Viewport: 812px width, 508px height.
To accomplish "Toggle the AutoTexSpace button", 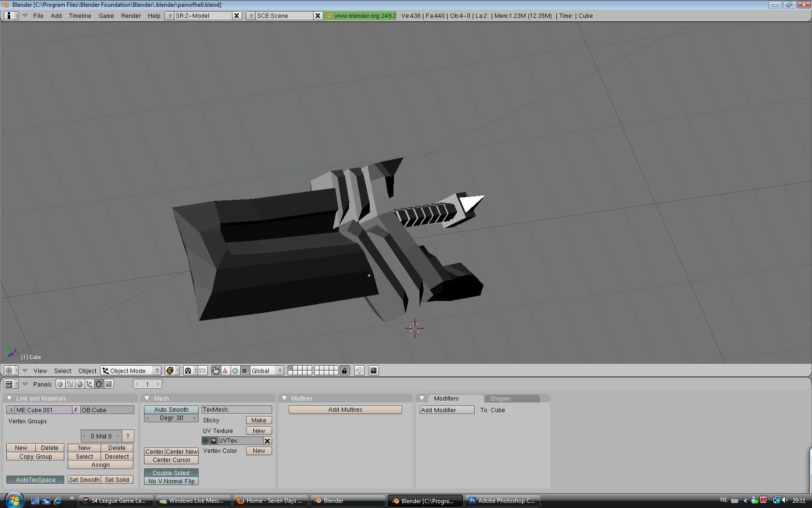I will [x=35, y=480].
